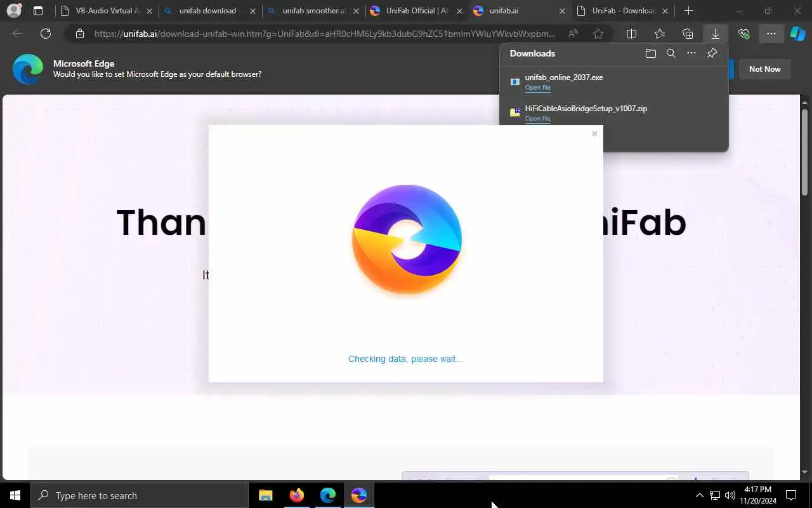Image resolution: width=812 pixels, height=508 pixels.
Task: Open volume control tray icon
Action: coord(730,495)
